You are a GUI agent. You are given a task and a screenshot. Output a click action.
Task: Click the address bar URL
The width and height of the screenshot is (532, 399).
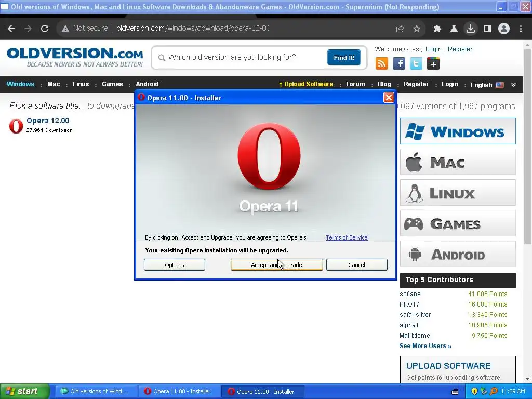193,28
